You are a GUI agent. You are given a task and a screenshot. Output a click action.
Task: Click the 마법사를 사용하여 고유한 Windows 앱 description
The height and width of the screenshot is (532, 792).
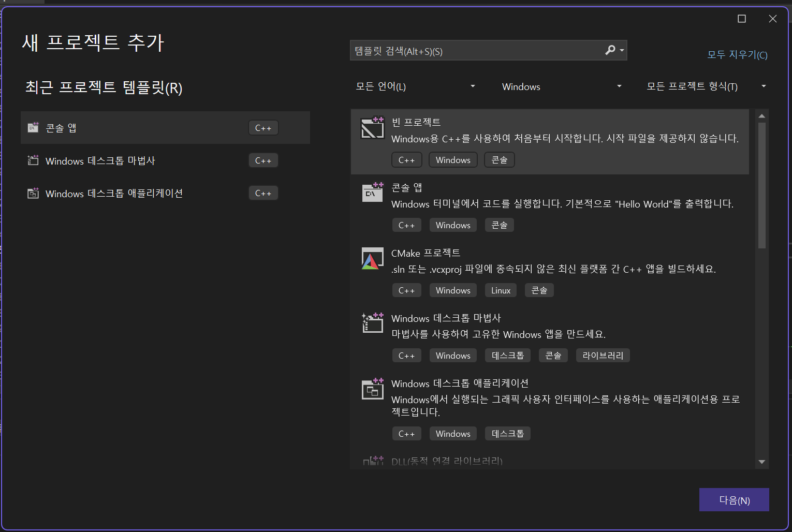click(x=498, y=334)
